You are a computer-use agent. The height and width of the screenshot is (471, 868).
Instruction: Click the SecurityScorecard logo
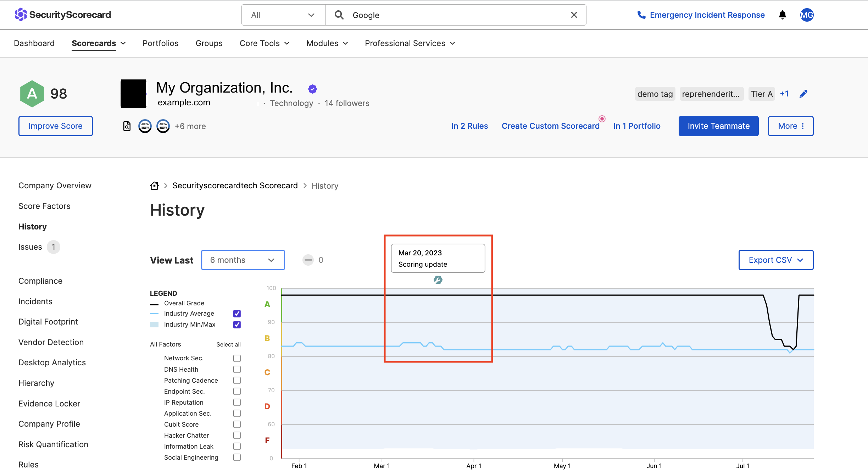63,15
